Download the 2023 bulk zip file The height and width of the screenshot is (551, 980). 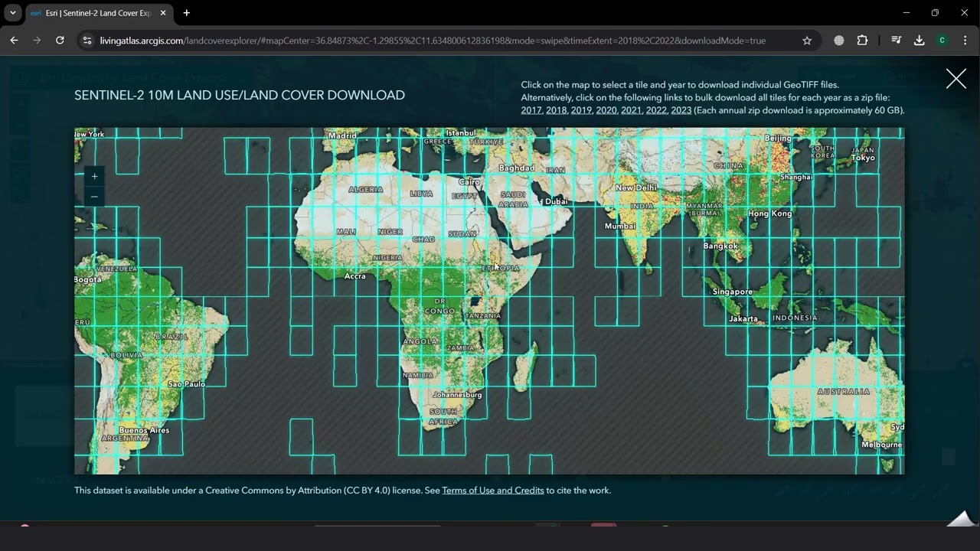(681, 110)
